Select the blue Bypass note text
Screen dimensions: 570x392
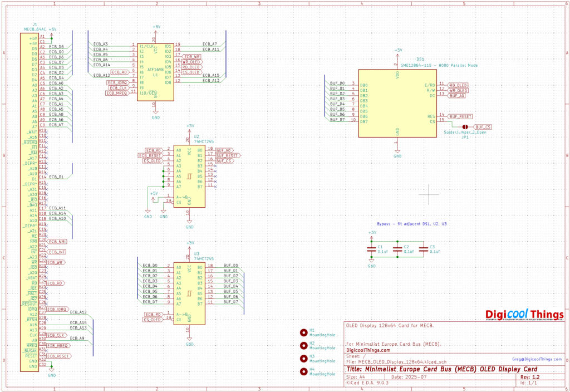click(x=412, y=223)
